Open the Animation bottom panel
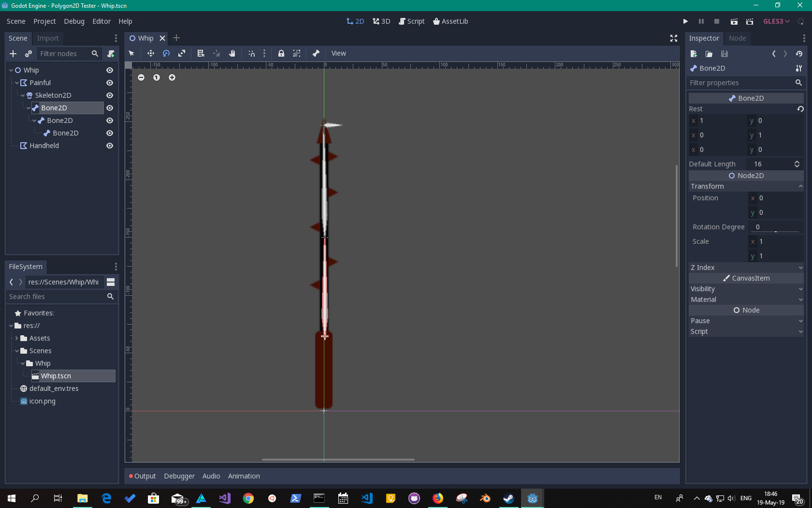The image size is (812, 508). point(244,476)
